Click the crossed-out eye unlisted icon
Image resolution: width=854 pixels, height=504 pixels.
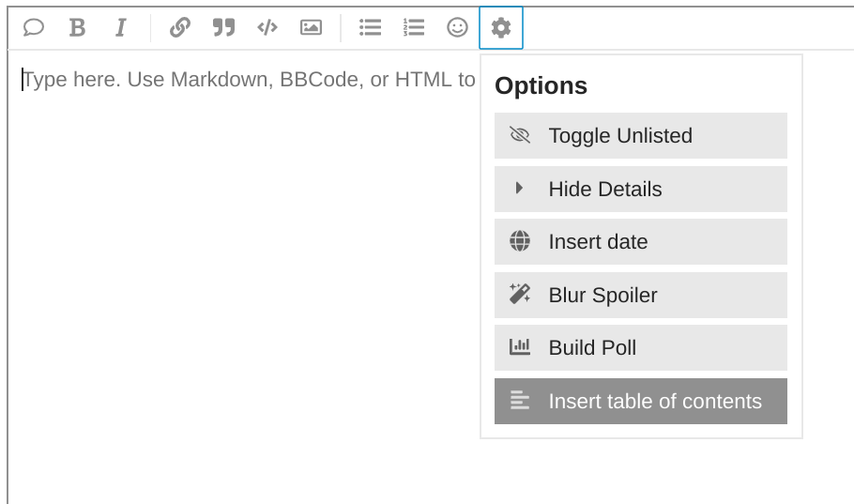[x=520, y=135]
